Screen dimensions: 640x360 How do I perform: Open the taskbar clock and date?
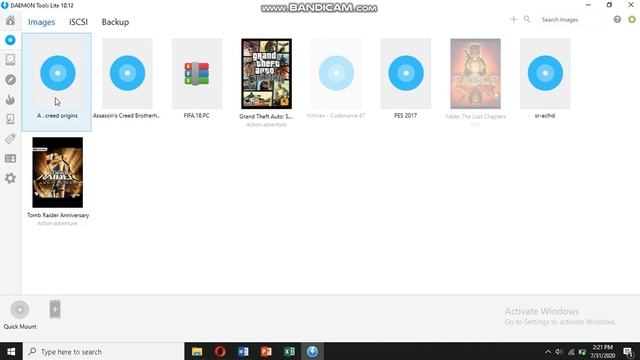click(603, 351)
